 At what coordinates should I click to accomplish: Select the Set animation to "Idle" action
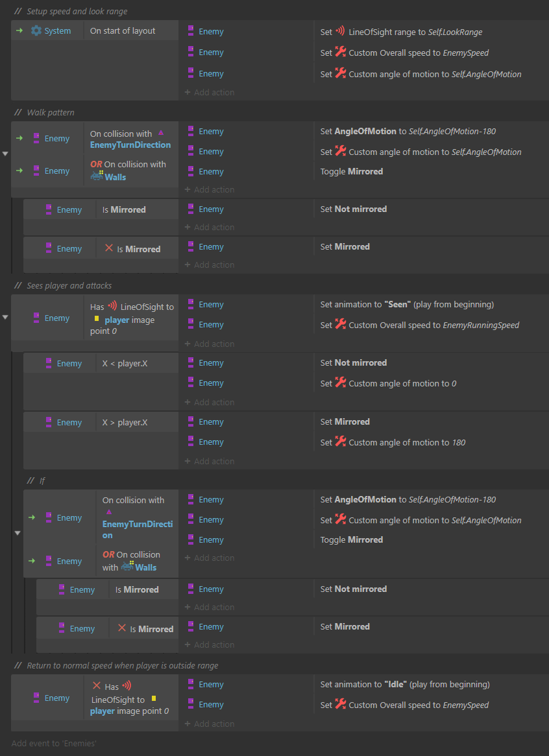[x=404, y=684]
